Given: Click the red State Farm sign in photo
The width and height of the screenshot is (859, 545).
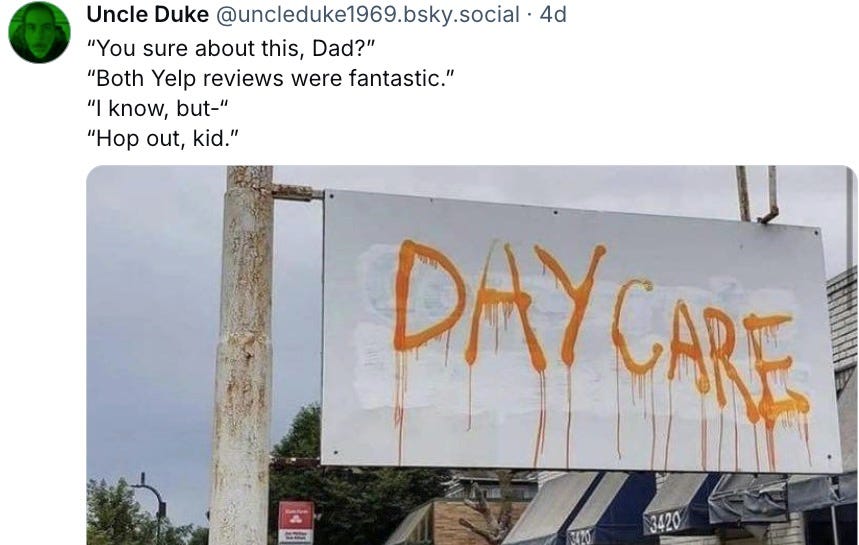Looking at the screenshot, I should click(x=296, y=522).
